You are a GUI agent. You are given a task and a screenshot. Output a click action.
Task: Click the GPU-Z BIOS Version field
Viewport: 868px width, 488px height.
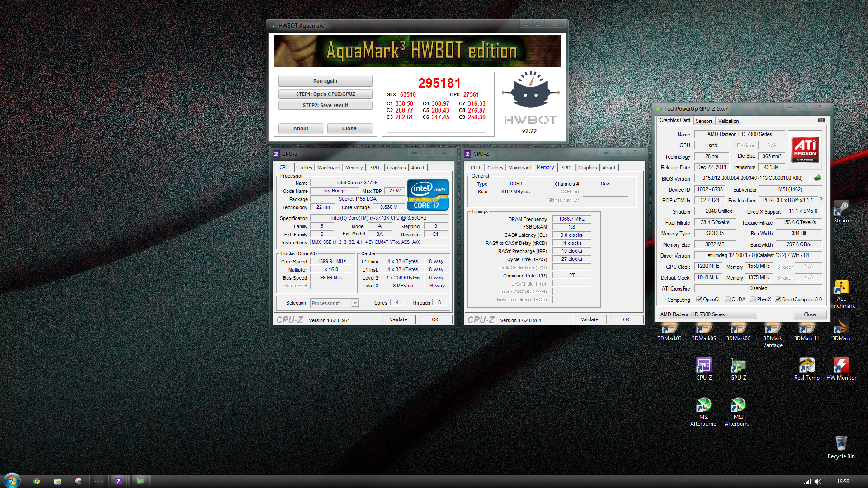(752, 178)
